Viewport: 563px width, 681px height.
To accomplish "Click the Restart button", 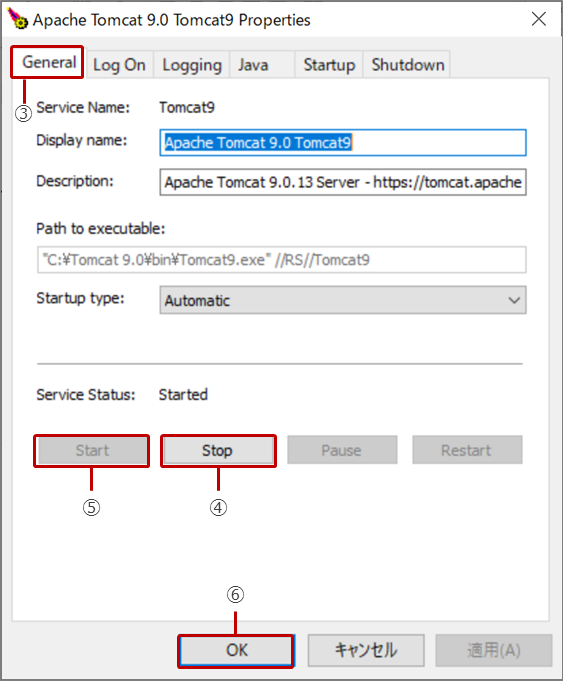I will point(467,450).
